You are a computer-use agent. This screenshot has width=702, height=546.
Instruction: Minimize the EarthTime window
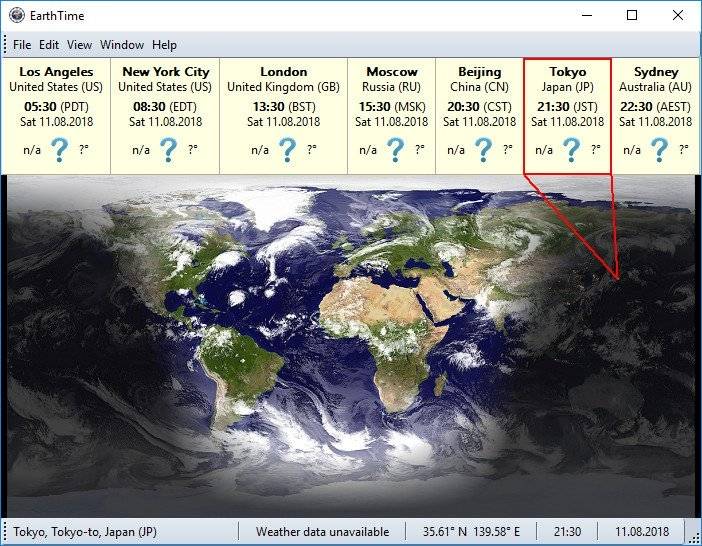pos(587,15)
